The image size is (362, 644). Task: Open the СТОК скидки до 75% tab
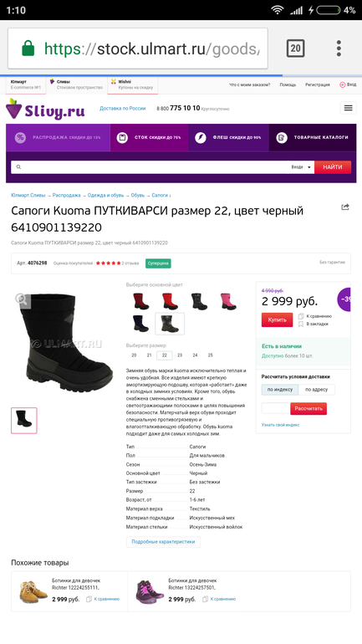pyautogui.click(x=150, y=138)
